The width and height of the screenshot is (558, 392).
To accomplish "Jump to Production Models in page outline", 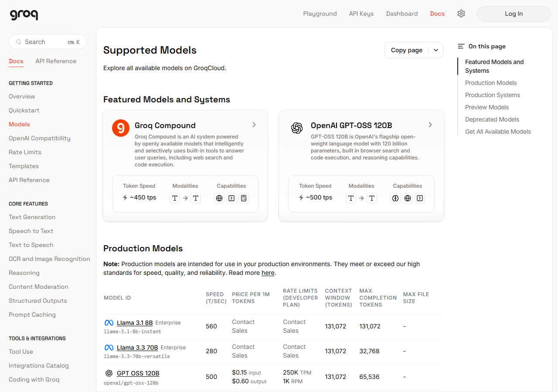I will point(491,83).
